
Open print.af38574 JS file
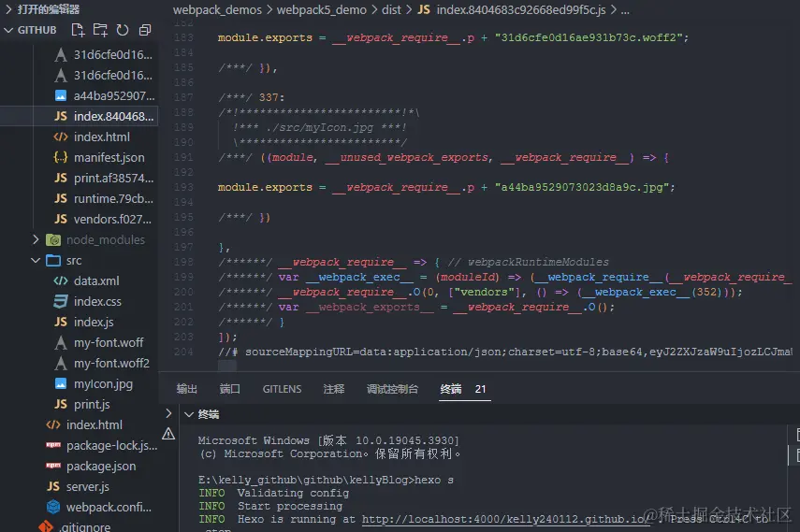(113, 178)
